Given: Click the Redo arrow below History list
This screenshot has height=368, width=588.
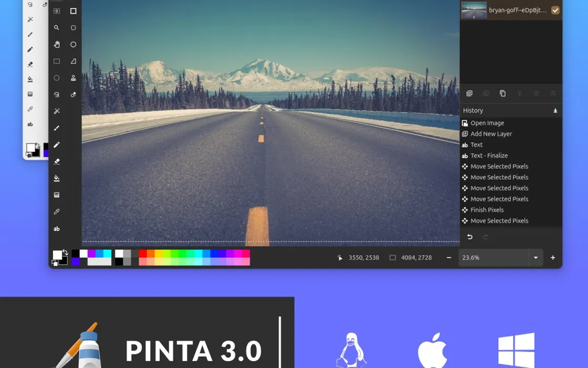Looking at the screenshot, I should 486,237.
